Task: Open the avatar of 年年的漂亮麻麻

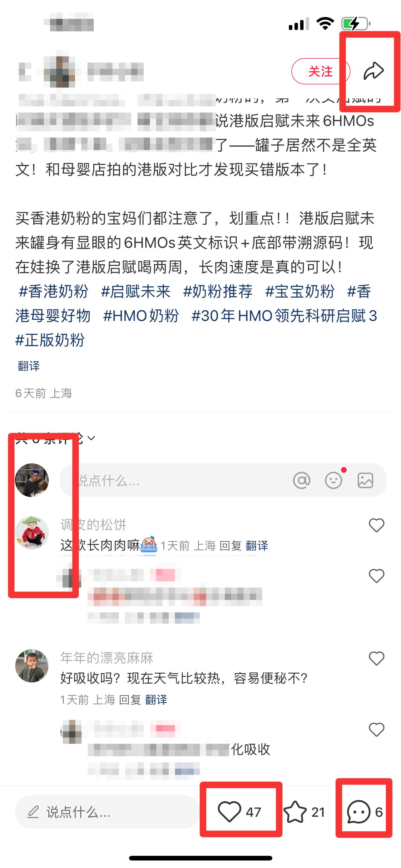Action: point(32,666)
